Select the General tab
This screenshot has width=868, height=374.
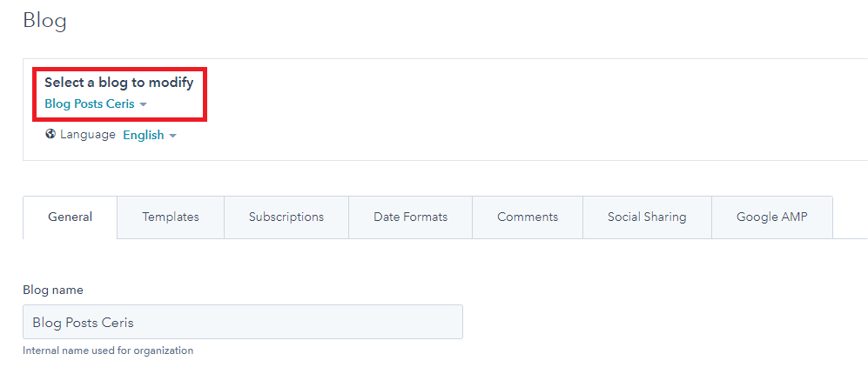tap(70, 217)
